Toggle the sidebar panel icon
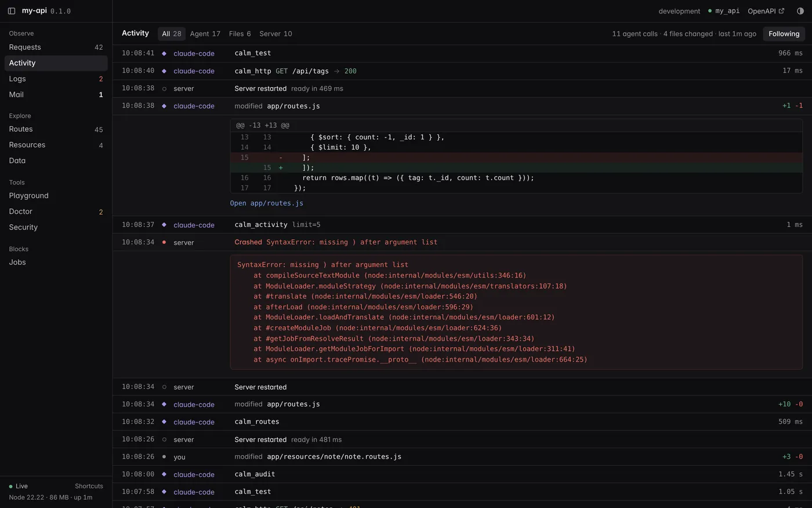Screen dimensions: 812x508 [x=12, y=11]
